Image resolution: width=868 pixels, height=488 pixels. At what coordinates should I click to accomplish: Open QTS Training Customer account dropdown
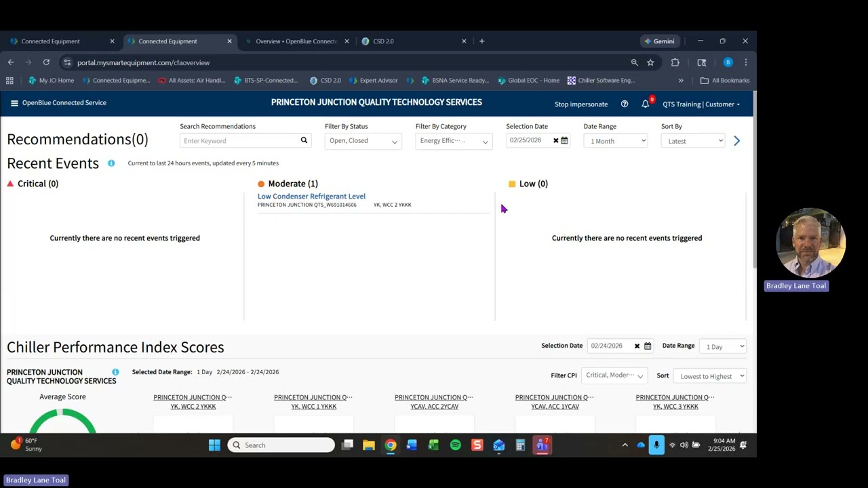(701, 104)
